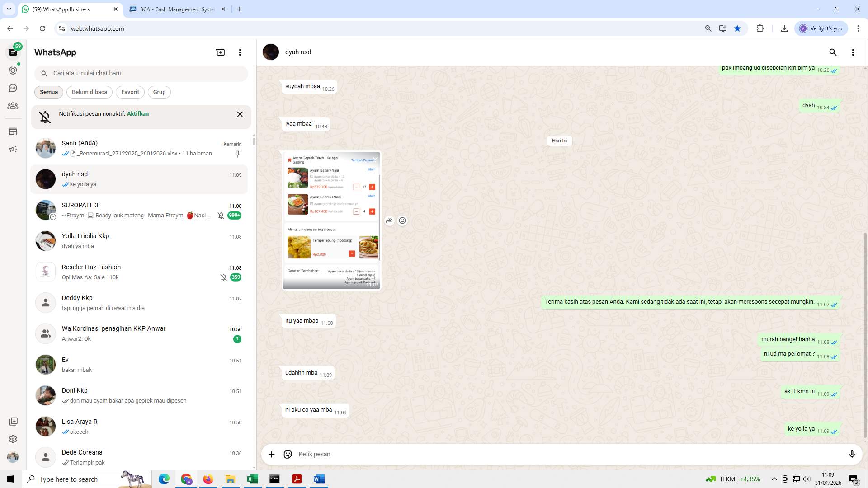Click the Verify it's you button
This screenshot has width=868, height=488.
[x=821, y=28]
